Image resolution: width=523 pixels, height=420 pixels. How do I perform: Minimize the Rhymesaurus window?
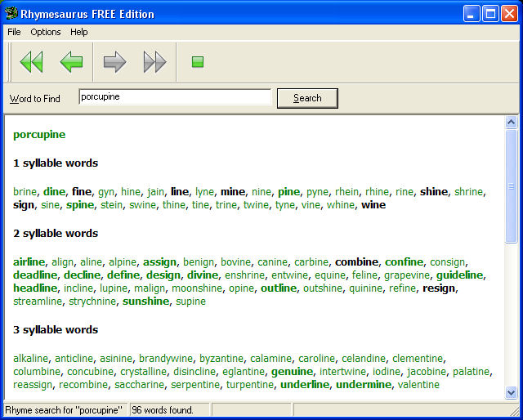coord(472,14)
